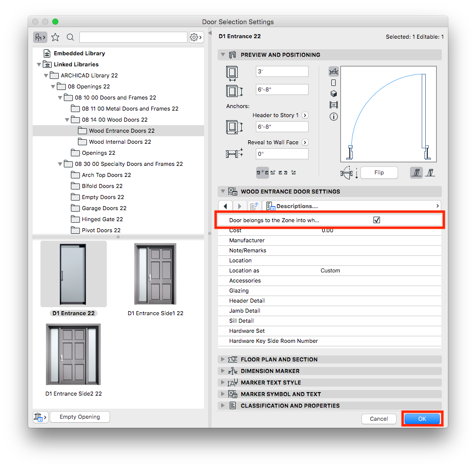Choose the fourth anchor point option
Screen dimensions: 476x468
(x=293, y=172)
